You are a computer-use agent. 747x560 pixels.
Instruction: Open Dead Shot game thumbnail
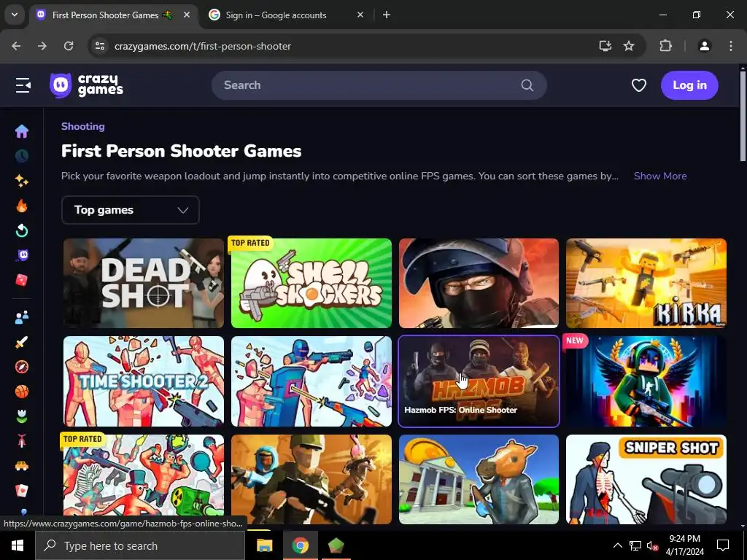tap(144, 284)
